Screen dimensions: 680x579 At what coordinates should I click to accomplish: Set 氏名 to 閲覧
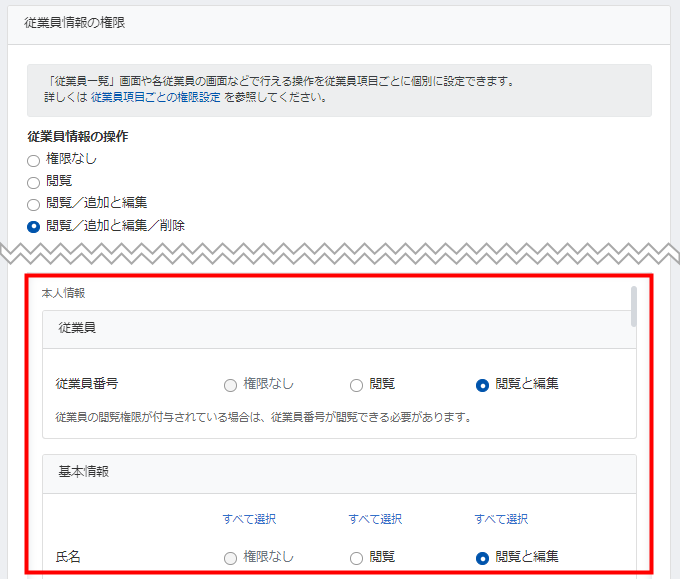point(356,558)
